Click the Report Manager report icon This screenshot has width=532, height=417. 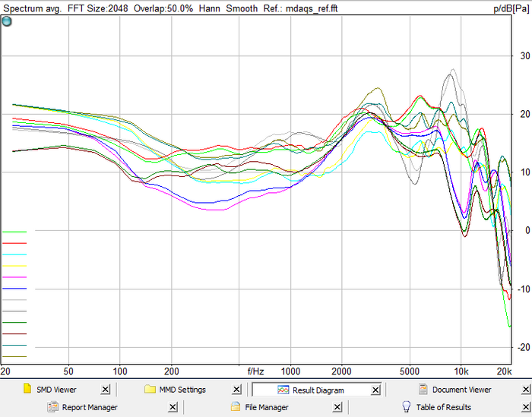pos(52,407)
